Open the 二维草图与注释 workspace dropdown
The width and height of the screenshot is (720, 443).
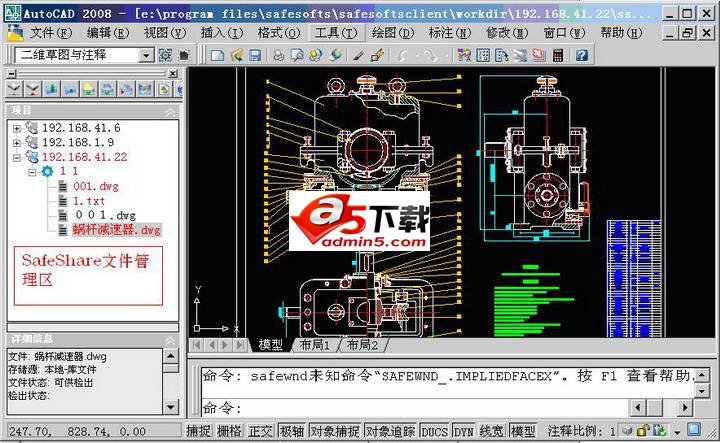pyautogui.click(x=147, y=55)
